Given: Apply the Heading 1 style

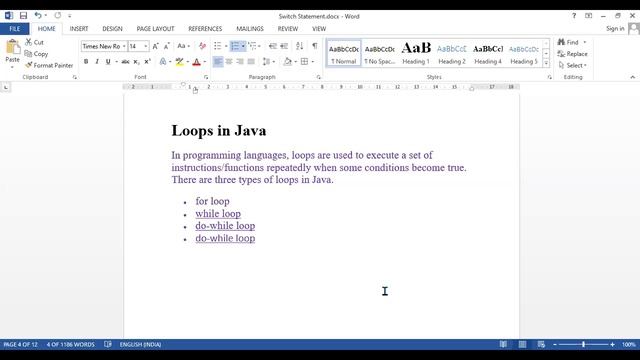Looking at the screenshot, I should point(416,53).
